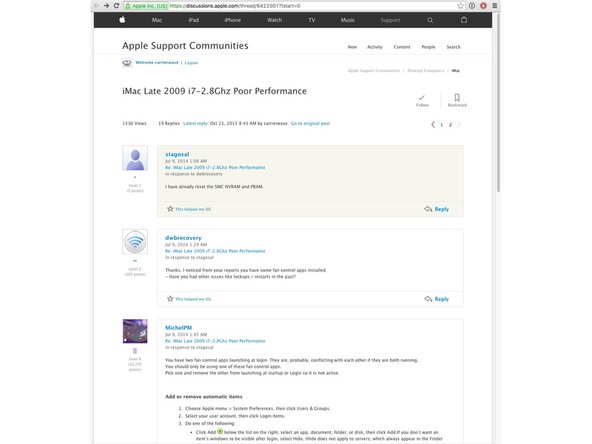Open stagosal's profile name link
This screenshot has height=444, width=592.
click(177, 154)
